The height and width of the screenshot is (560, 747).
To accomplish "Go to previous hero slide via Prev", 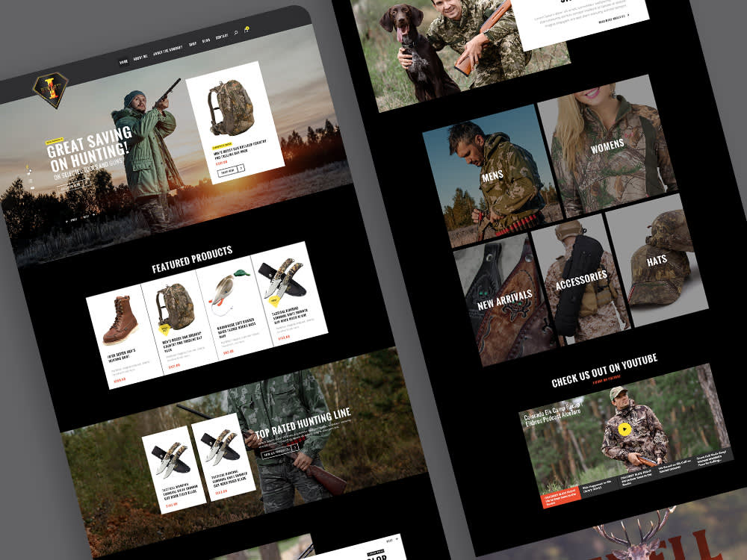I will 72,220.
